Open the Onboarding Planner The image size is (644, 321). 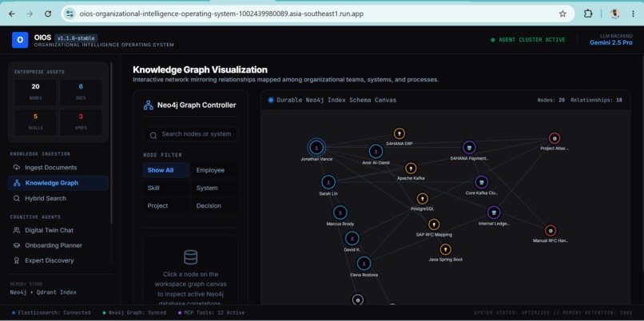click(x=58, y=245)
